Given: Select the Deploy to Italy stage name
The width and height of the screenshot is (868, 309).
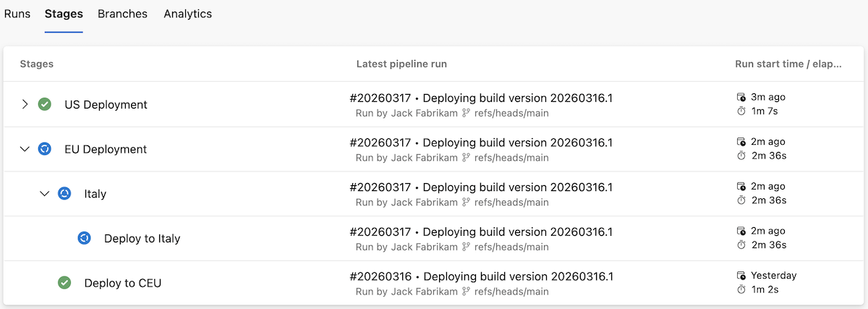Looking at the screenshot, I should coord(142,238).
